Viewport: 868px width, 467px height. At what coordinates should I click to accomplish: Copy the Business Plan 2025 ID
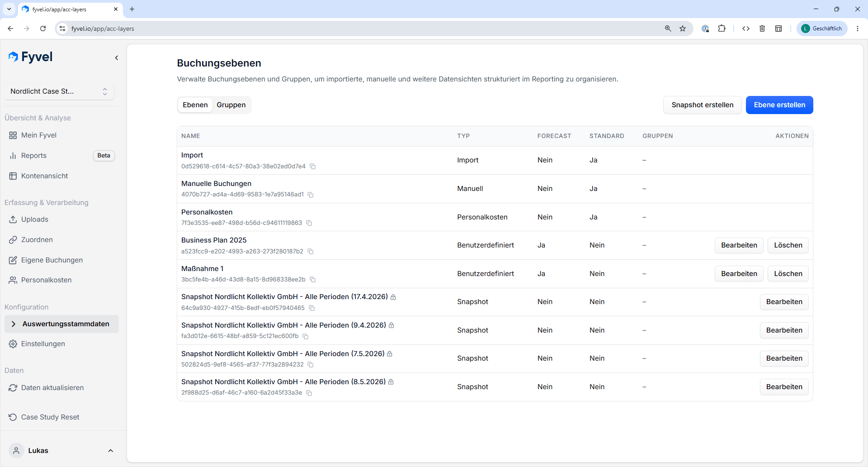click(x=311, y=252)
